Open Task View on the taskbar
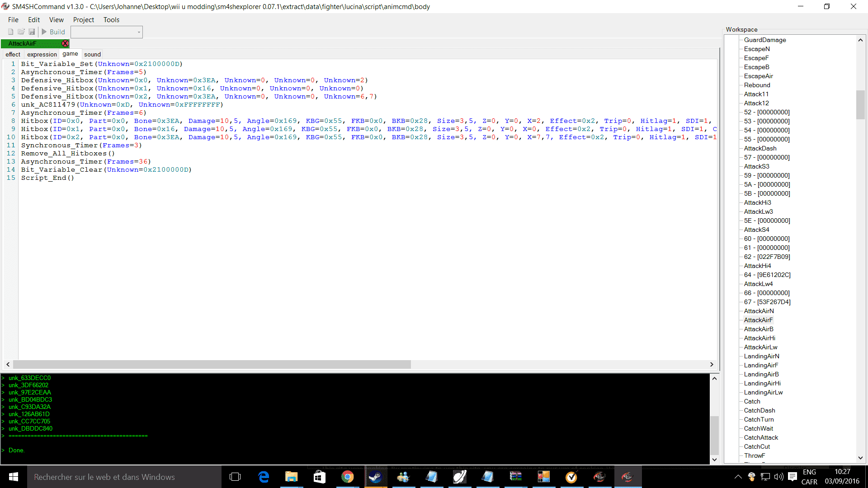The width and height of the screenshot is (868, 488). 235,477
